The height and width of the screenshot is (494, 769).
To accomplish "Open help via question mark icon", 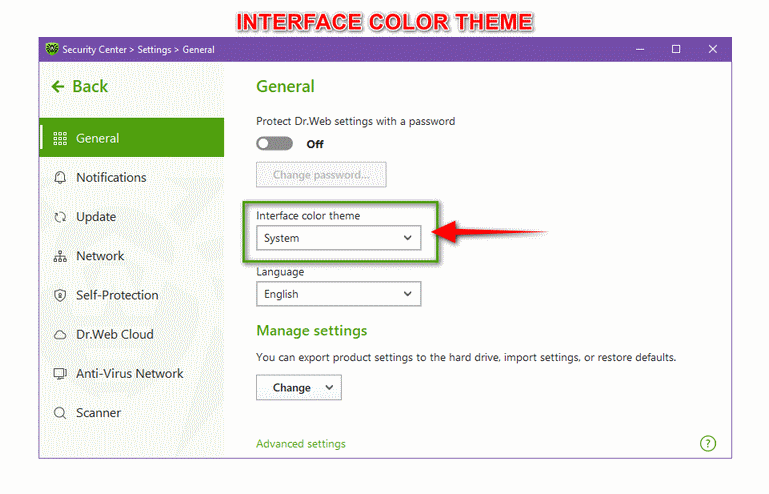I will coord(708,443).
